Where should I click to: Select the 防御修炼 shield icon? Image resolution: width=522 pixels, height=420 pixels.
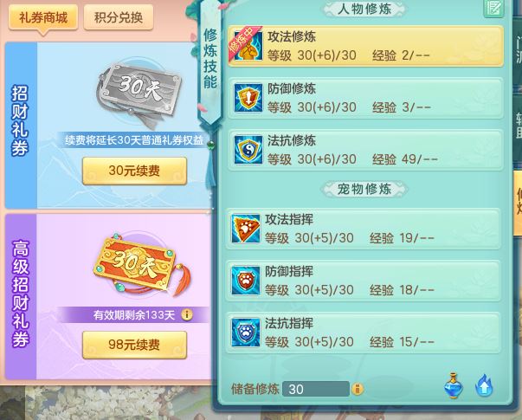pos(248,98)
